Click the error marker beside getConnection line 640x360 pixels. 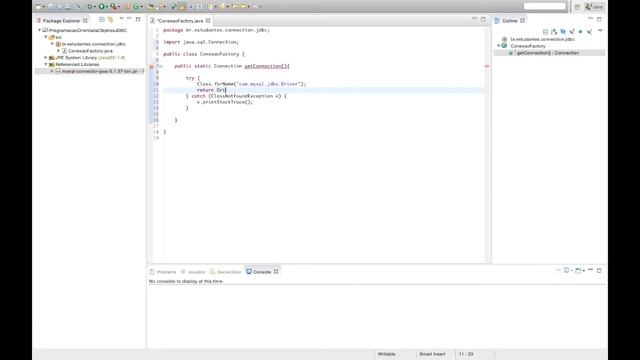click(151, 66)
